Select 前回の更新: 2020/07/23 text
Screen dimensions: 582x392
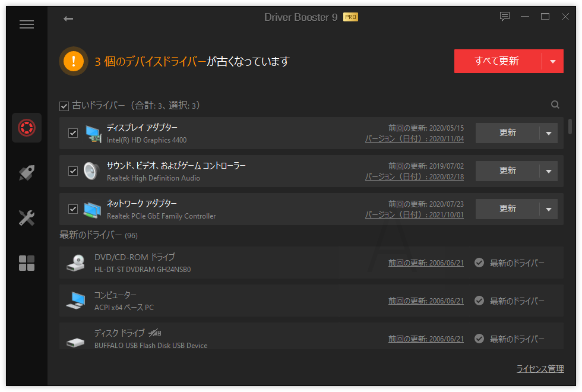426,204
